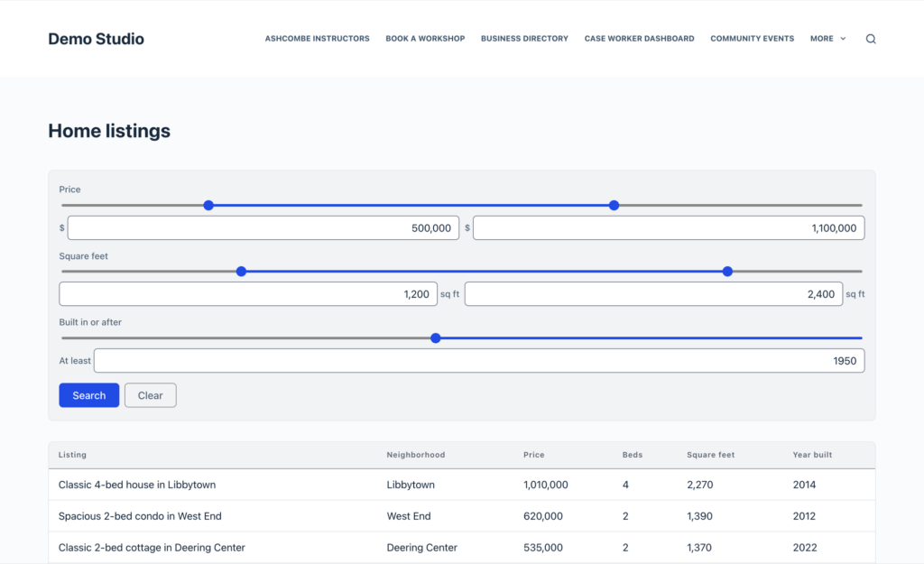Expand the MORE menu chevron
The width and height of the screenshot is (924, 564).
[x=843, y=39]
